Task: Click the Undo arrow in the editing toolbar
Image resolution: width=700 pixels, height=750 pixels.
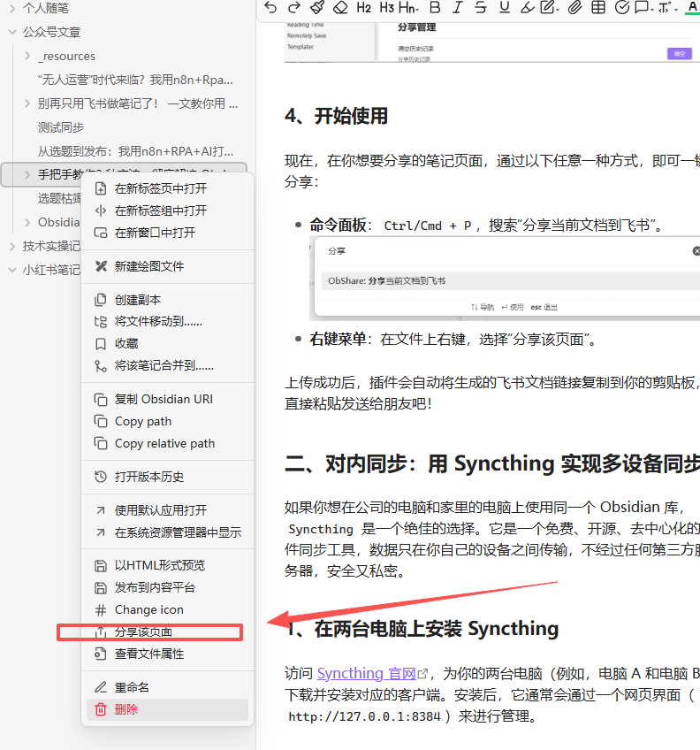Action: coord(270,8)
